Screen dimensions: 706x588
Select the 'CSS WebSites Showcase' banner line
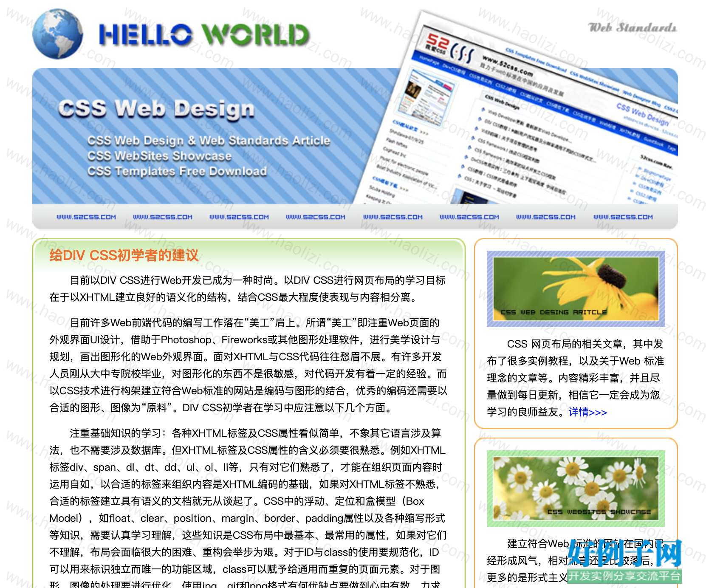[x=159, y=156]
